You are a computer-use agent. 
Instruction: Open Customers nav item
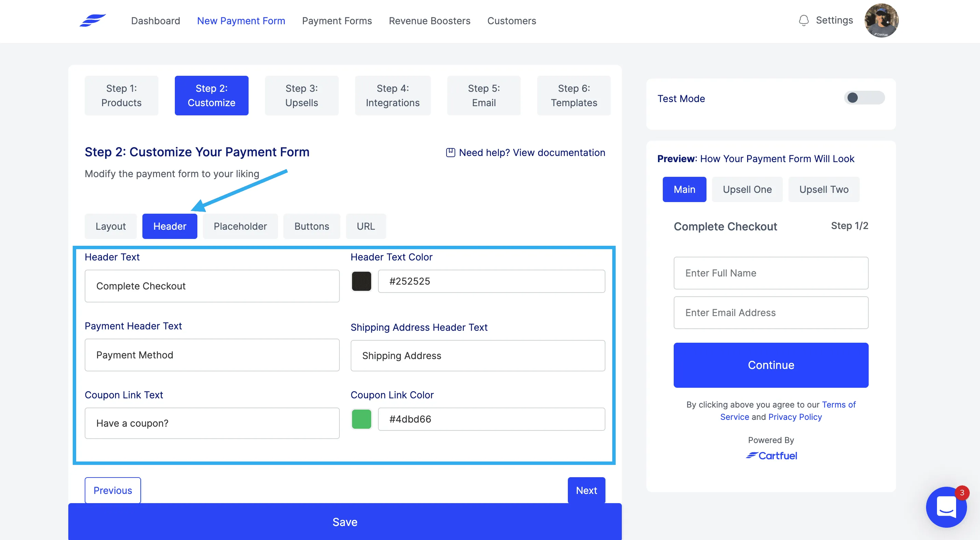pyautogui.click(x=512, y=20)
